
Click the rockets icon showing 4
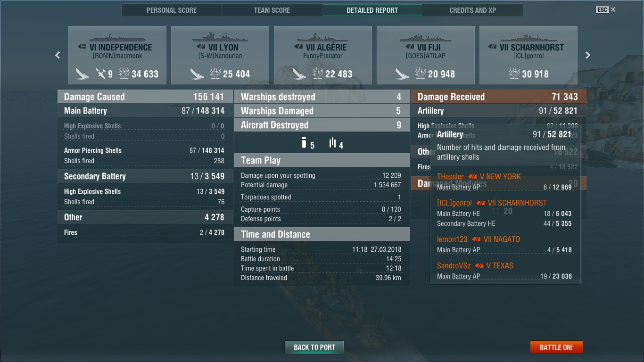(x=332, y=143)
